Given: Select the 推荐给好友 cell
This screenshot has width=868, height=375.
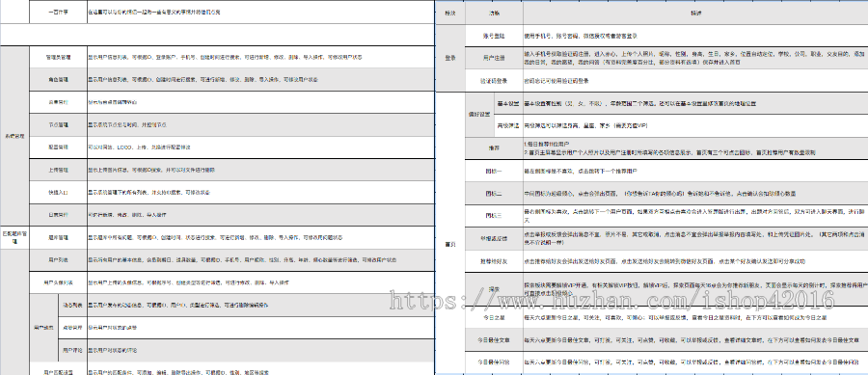Looking at the screenshot, I should pos(494,261).
